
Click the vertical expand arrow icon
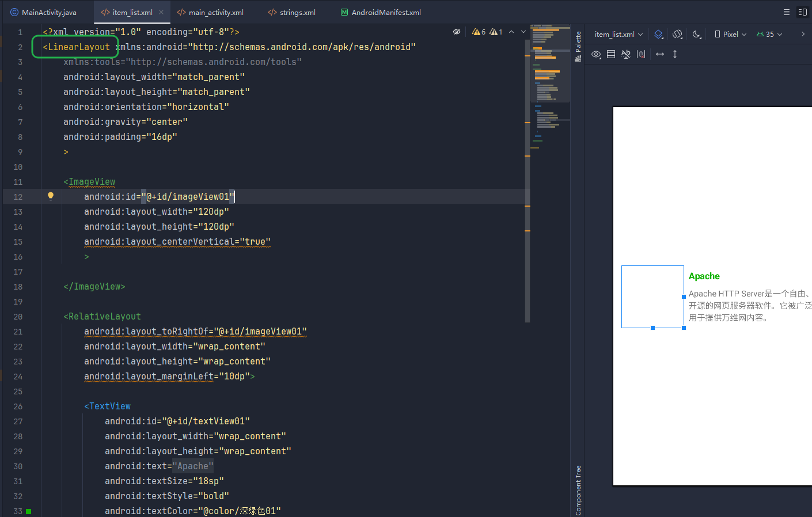coord(675,54)
